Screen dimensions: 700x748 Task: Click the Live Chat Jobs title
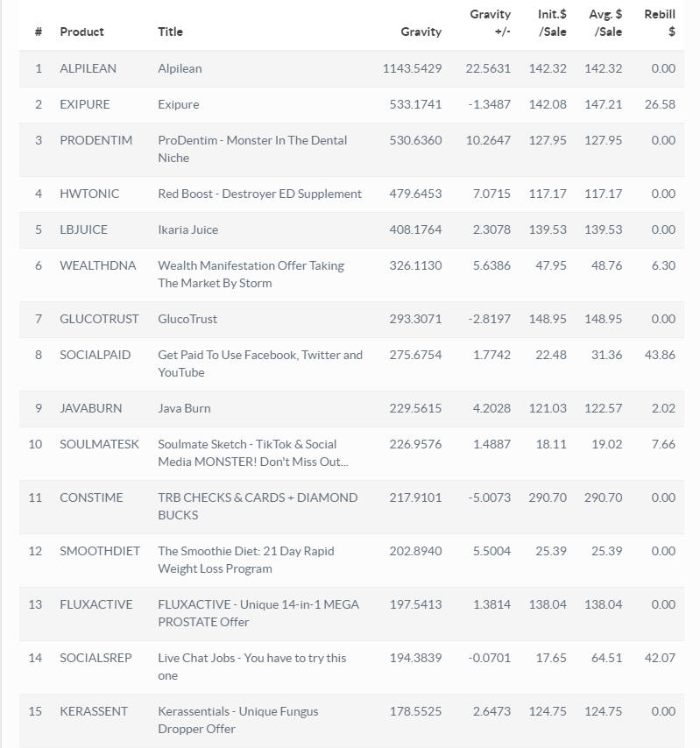(x=252, y=667)
